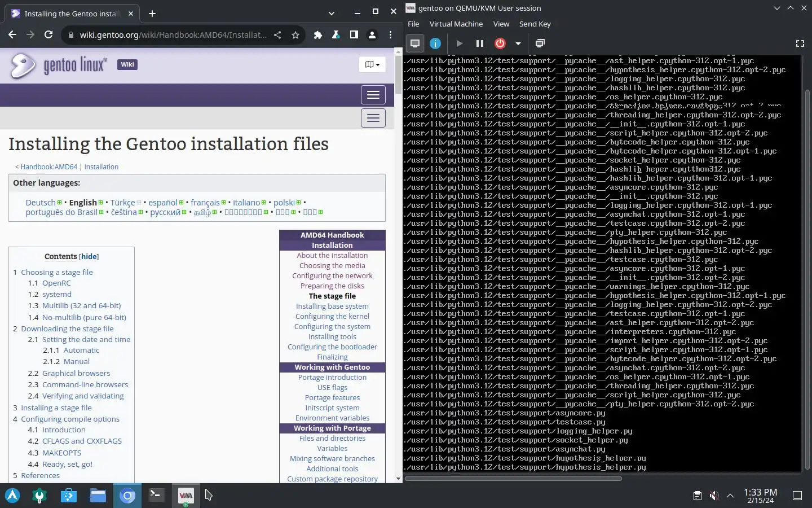Open Virtual Machine menu
This screenshot has height=508, width=812.
[456, 24]
